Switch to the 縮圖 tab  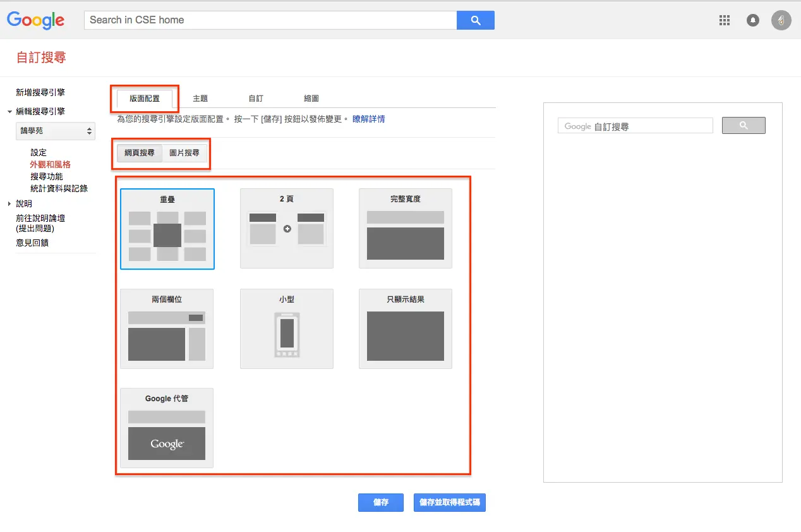(311, 99)
